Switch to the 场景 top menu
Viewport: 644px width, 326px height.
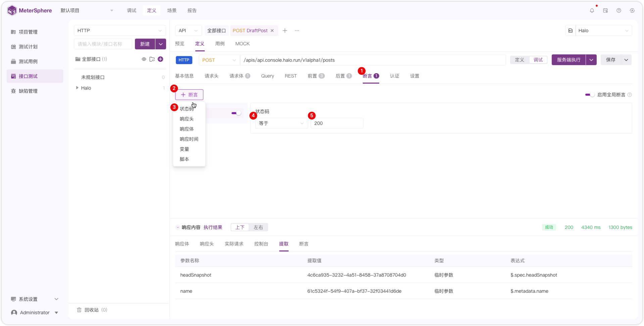click(172, 10)
